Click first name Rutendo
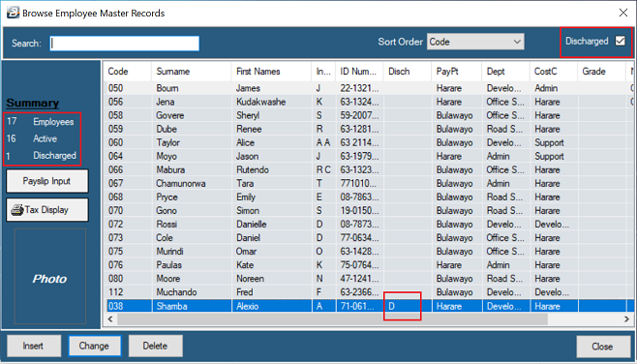637x364 pixels. coord(253,169)
